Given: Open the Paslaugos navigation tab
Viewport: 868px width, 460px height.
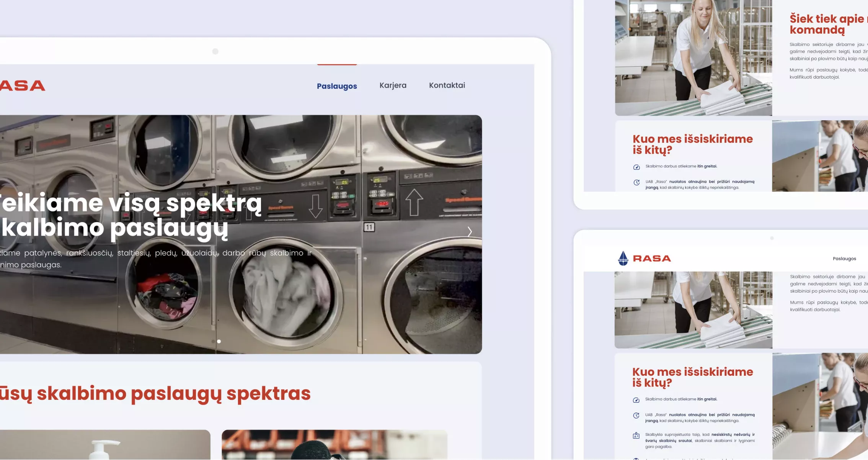Looking at the screenshot, I should tap(337, 86).
